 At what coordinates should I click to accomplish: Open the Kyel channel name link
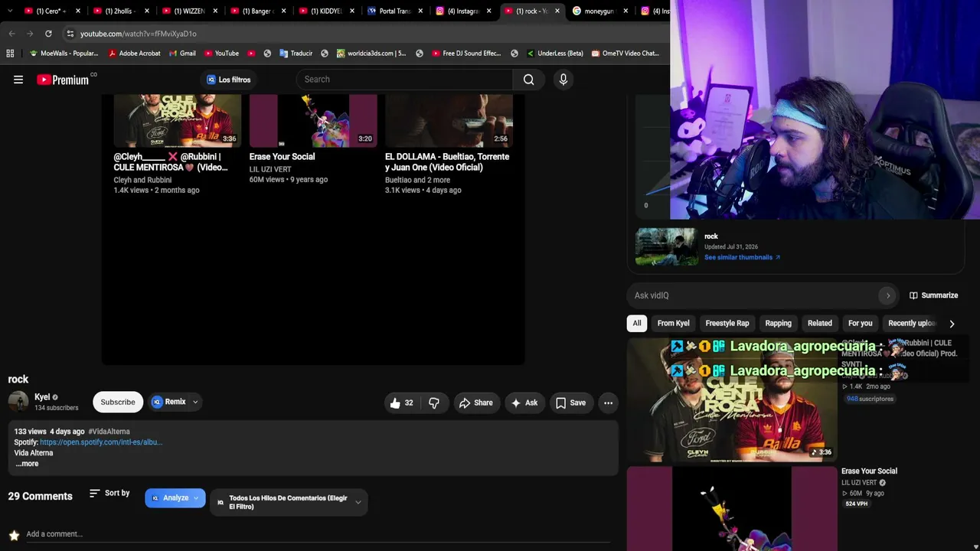coord(42,397)
